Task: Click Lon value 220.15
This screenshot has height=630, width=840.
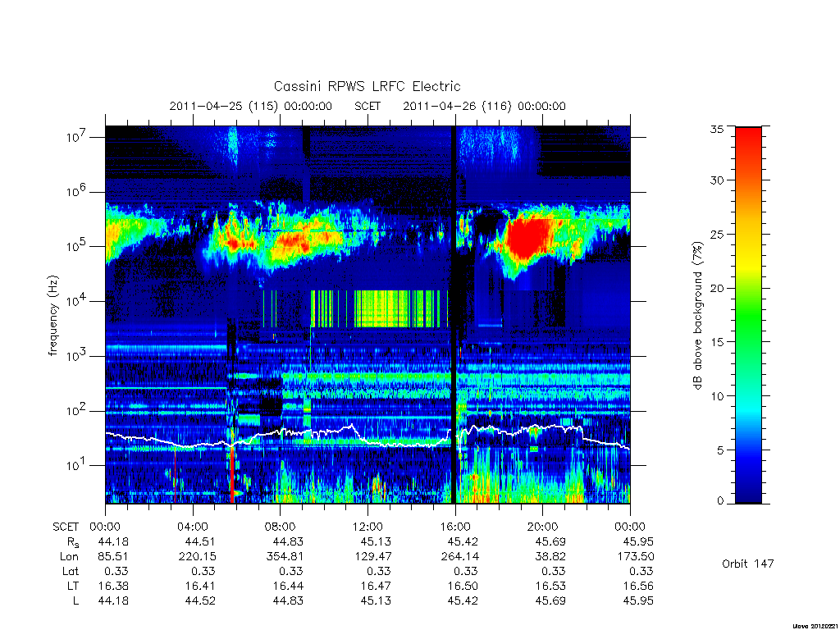Action: 197,557
